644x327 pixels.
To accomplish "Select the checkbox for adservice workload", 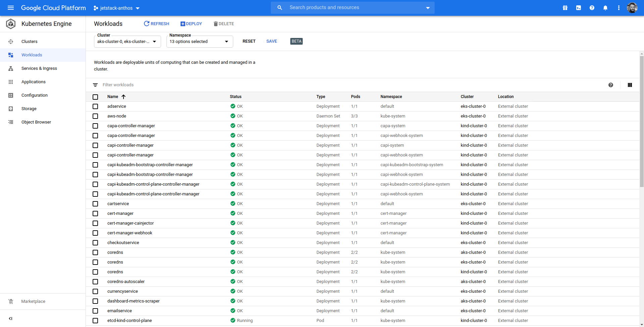I will click(95, 106).
